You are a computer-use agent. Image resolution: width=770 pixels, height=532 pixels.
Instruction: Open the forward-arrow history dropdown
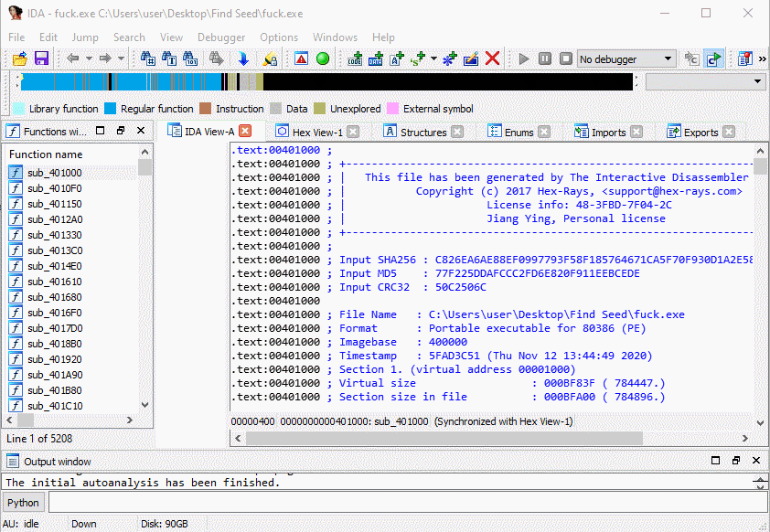[x=121, y=59]
